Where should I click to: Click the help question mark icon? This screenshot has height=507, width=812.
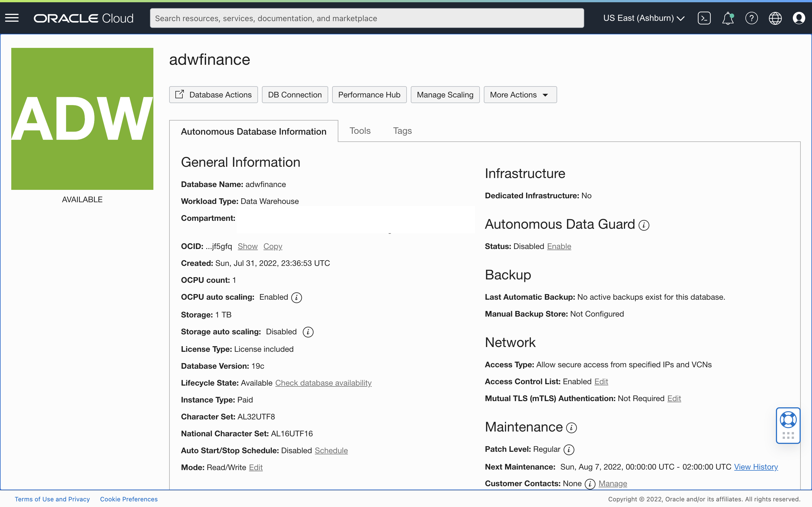751,18
